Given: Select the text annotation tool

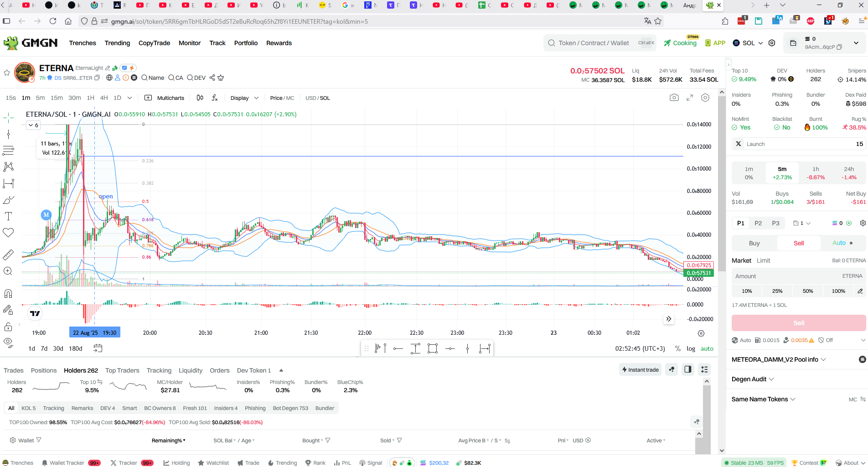Looking at the screenshot, I should pyautogui.click(x=8, y=216).
